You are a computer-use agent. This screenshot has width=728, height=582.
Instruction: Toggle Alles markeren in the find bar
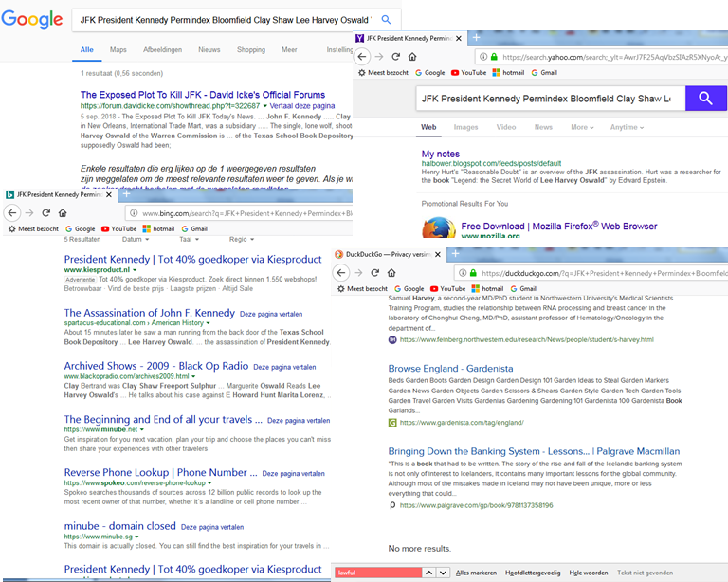coord(476,573)
